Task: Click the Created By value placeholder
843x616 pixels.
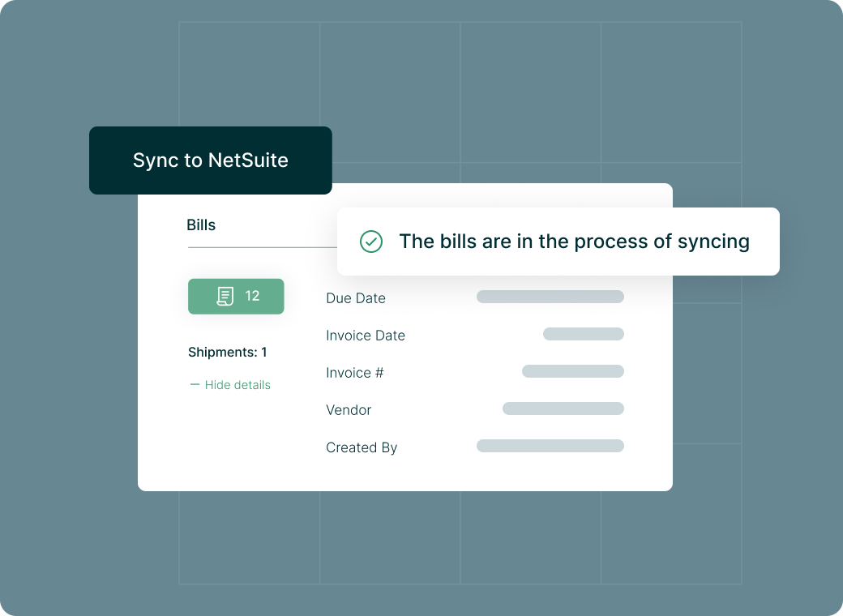Action: tap(550, 446)
